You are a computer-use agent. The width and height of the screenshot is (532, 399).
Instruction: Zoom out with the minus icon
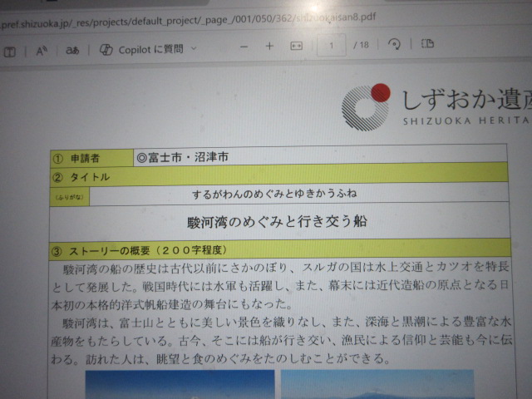coord(244,47)
